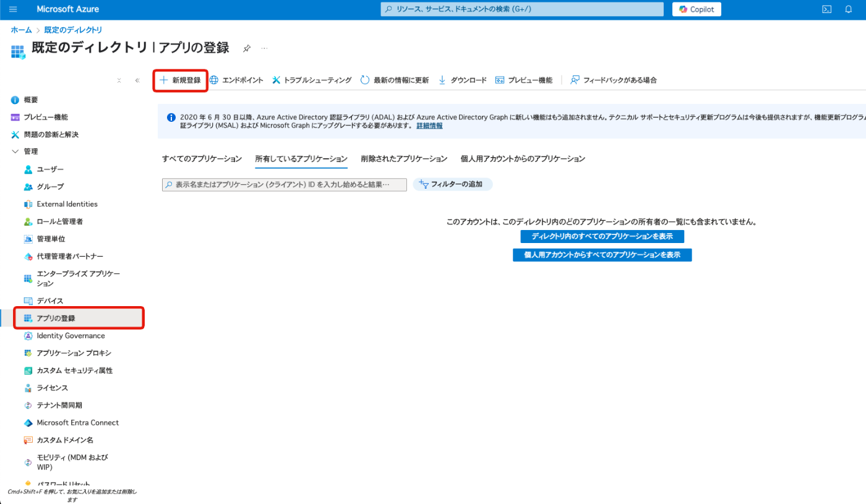Pin the アプリの登録 page
This screenshot has width=866, height=504.
point(247,48)
